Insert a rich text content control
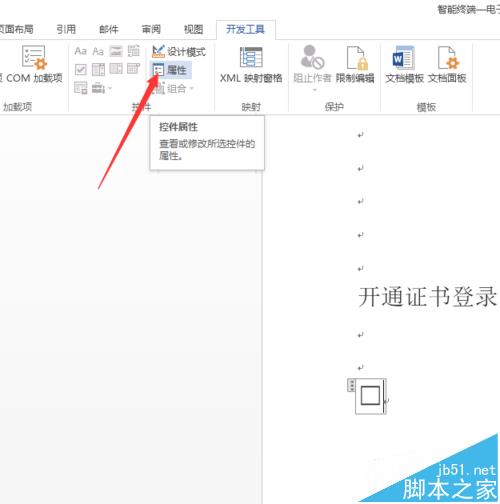The height and width of the screenshot is (504, 500). [x=80, y=51]
